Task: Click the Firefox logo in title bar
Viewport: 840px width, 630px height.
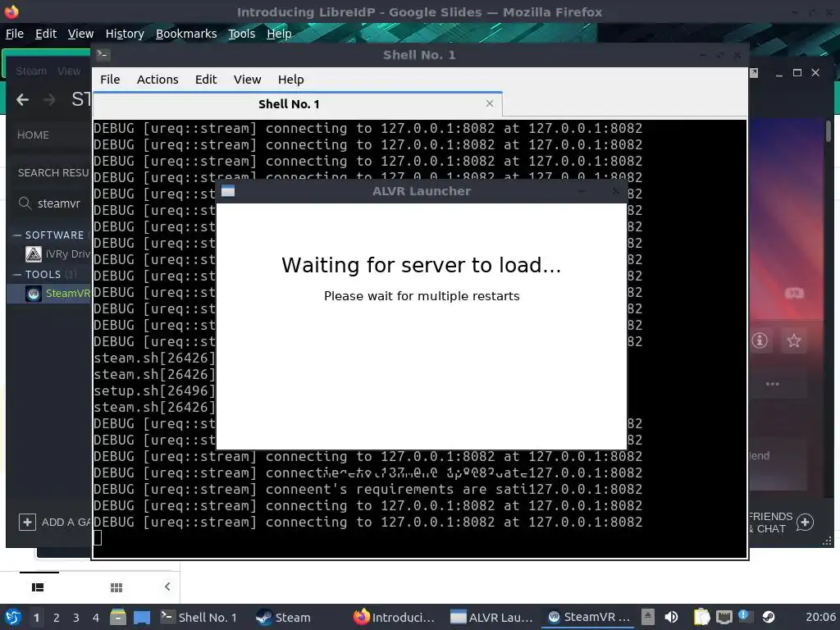Action: 11,11
